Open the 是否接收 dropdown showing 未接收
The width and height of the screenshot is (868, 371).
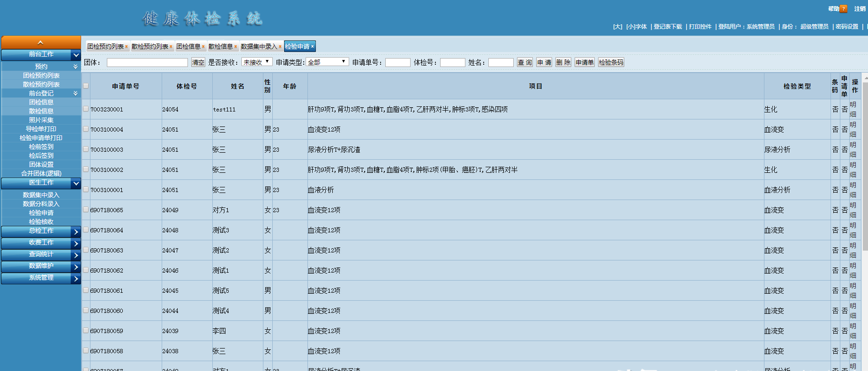[256, 62]
